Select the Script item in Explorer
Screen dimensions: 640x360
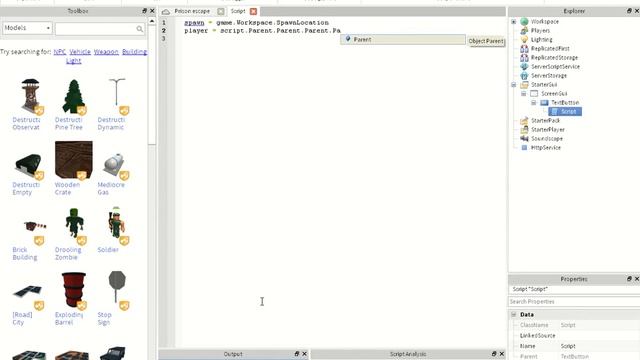[565, 111]
